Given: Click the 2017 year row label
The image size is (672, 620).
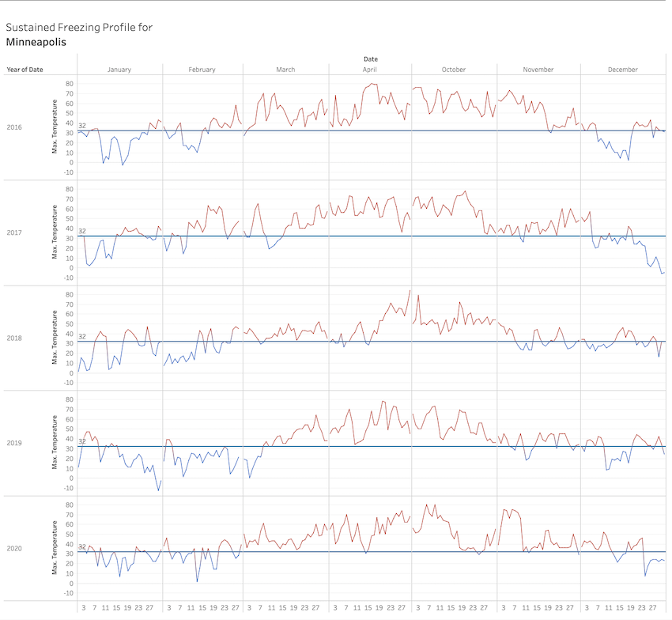Looking at the screenshot, I should coord(15,232).
